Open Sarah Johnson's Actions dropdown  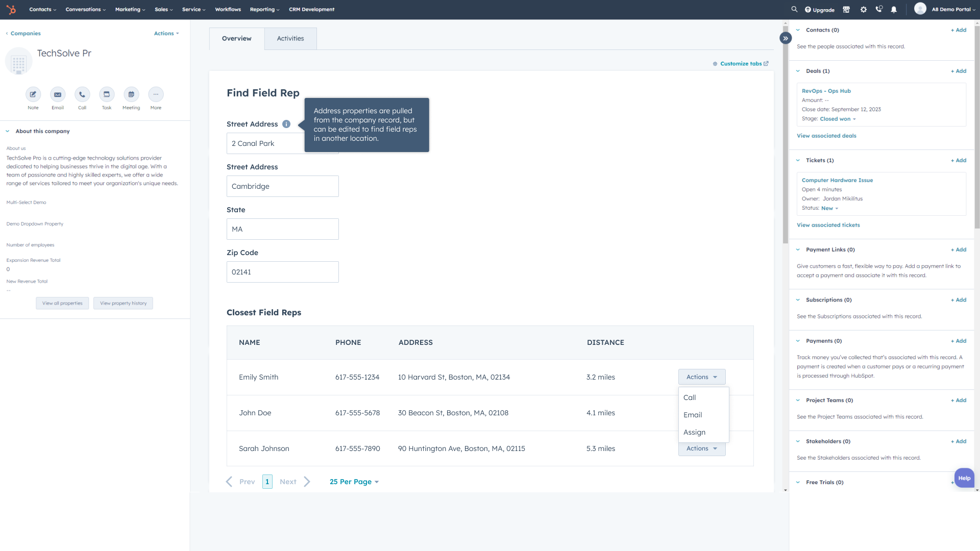point(702,449)
